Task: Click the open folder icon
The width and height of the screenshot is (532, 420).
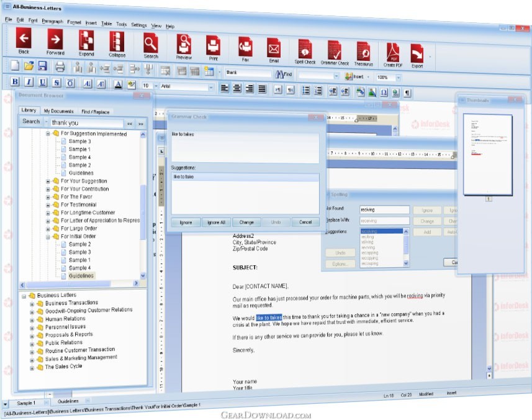Action: pos(29,65)
